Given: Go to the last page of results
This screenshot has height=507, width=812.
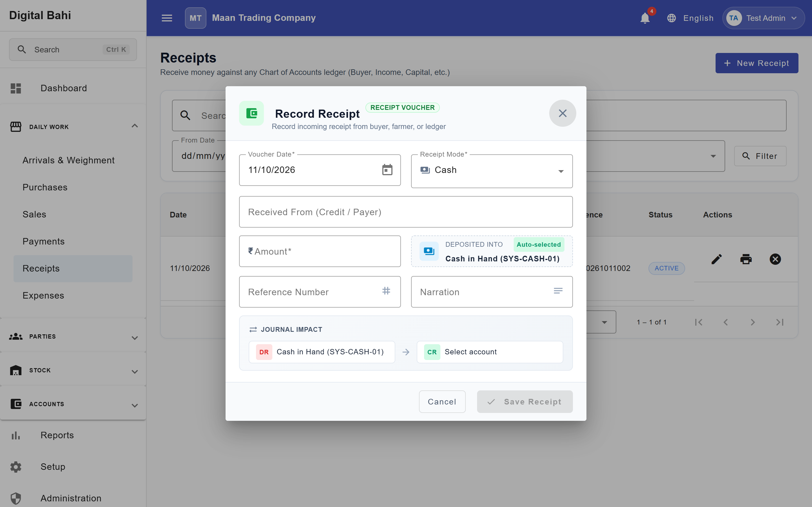Looking at the screenshot, I should tap(780, 322).
